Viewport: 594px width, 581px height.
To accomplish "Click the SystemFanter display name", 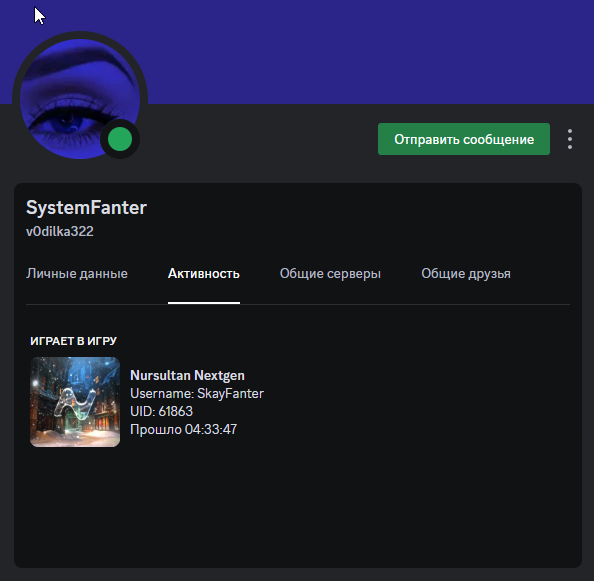I will 86,208.
